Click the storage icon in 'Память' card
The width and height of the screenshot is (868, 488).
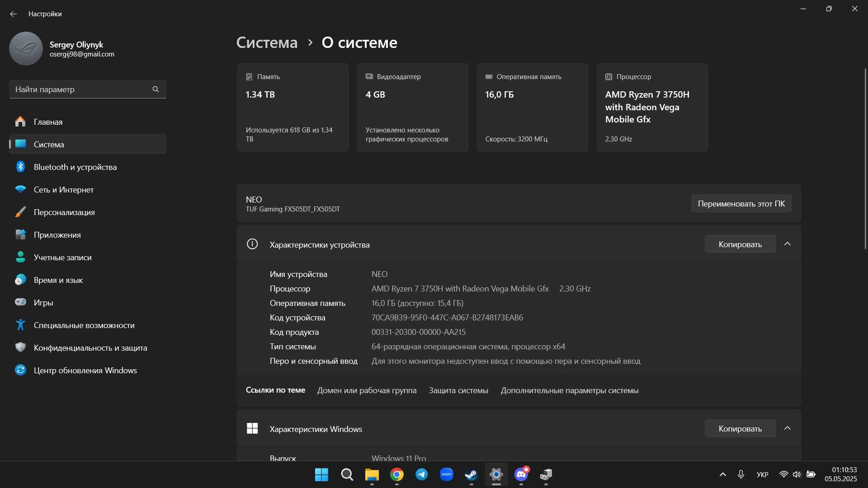click(x=249, y=77)
